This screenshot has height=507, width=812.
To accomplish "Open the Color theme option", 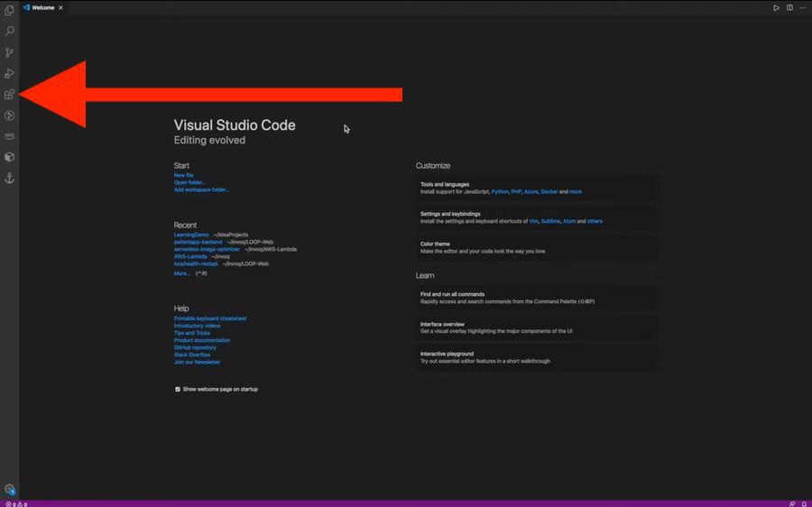I will point(537,247).
